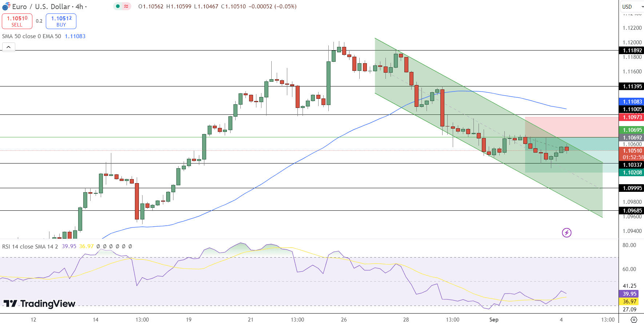Click the 26 date label on time axis
The image size is (644, 323).
[344, 320]
